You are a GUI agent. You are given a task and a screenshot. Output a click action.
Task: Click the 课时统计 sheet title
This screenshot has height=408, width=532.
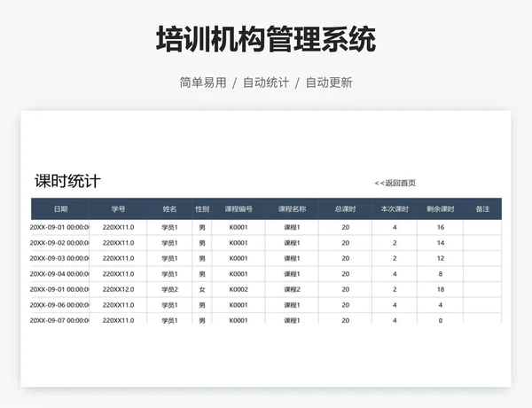coord(67,182)
